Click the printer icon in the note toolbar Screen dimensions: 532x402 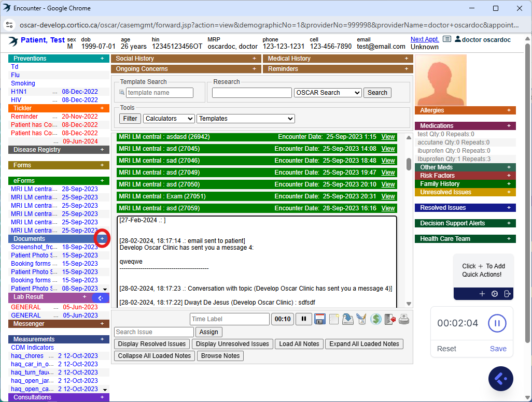[403, 319]
